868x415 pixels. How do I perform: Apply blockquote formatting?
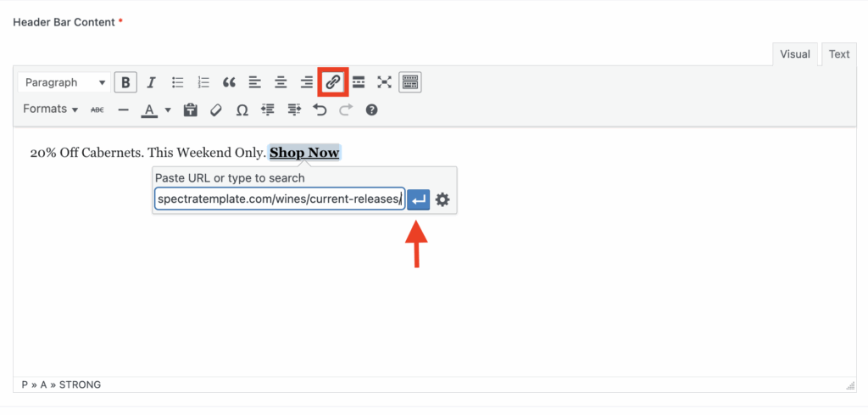point(229,82)
